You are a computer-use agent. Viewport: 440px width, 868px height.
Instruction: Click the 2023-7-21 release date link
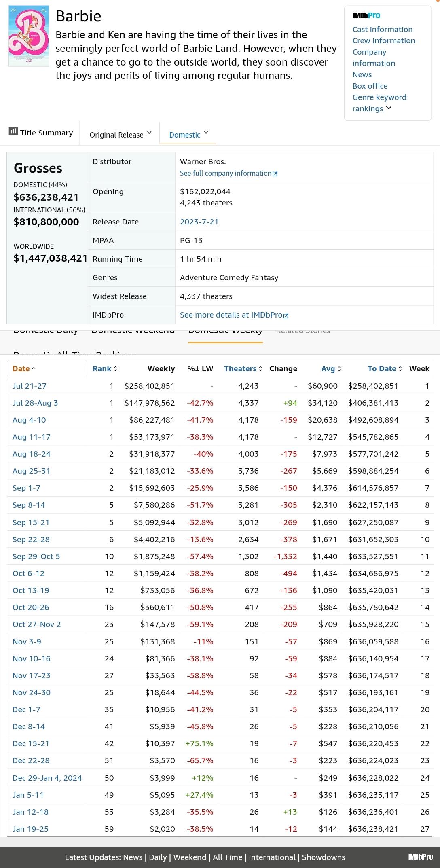(x=199, y=222)
